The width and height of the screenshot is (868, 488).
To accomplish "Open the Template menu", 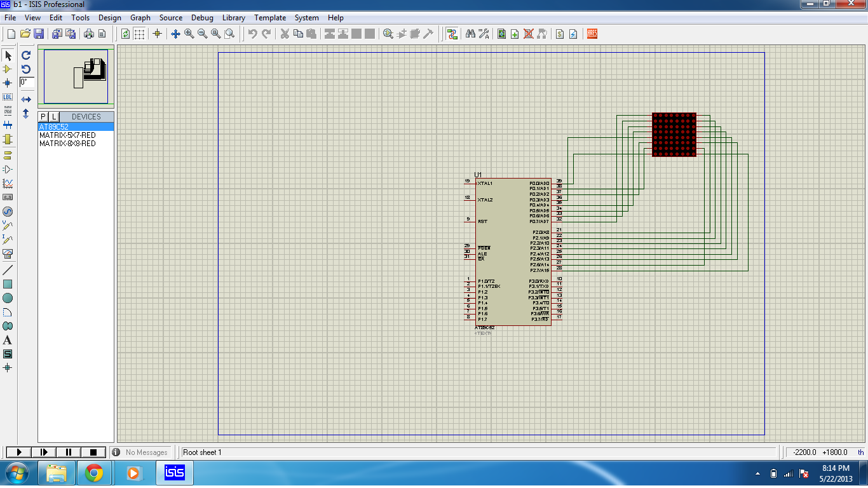I will coord(270,18).
